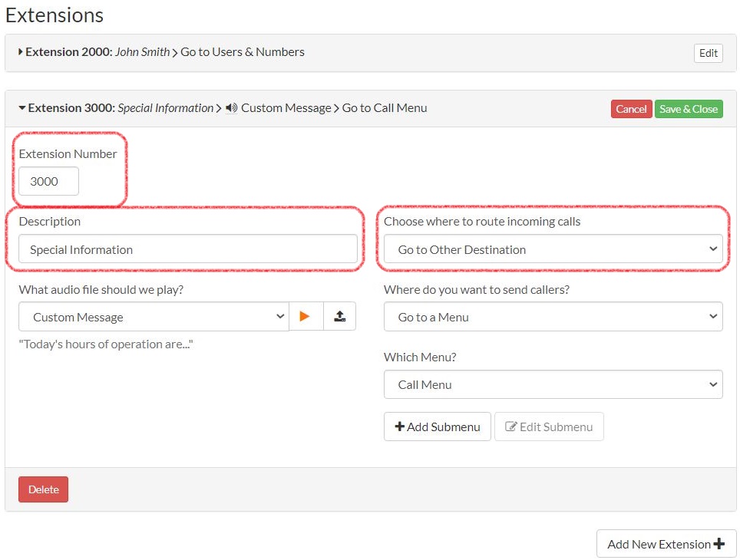Cancel editing Extension 3000
The width and height of the screenshot is (740, 560).
click(631, 109)
